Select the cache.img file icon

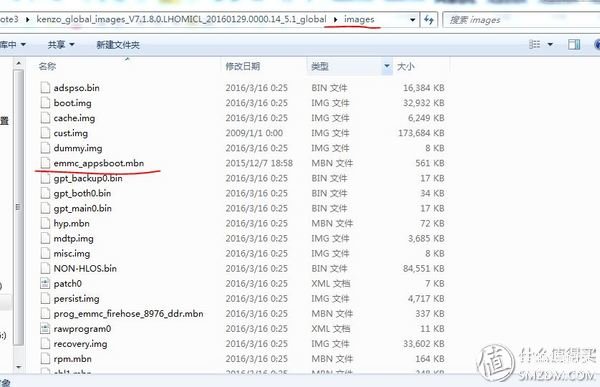[x=45, y=118]
